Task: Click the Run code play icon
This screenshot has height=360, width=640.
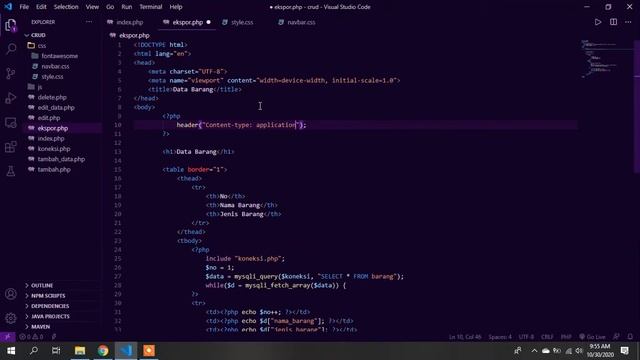Action: click(x=598, y=22)
